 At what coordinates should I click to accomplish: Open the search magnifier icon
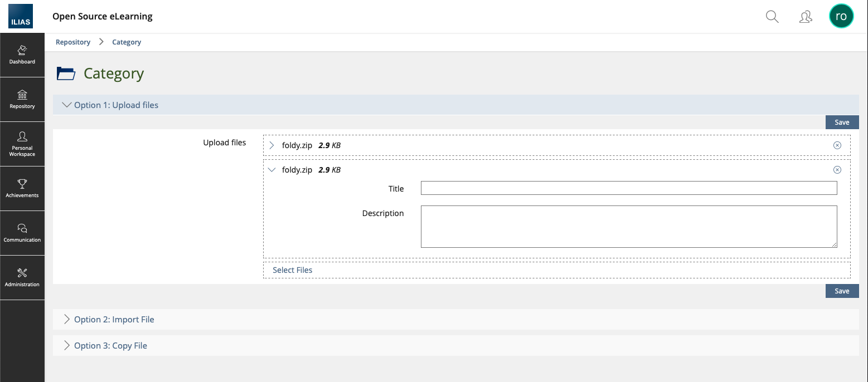772,17
